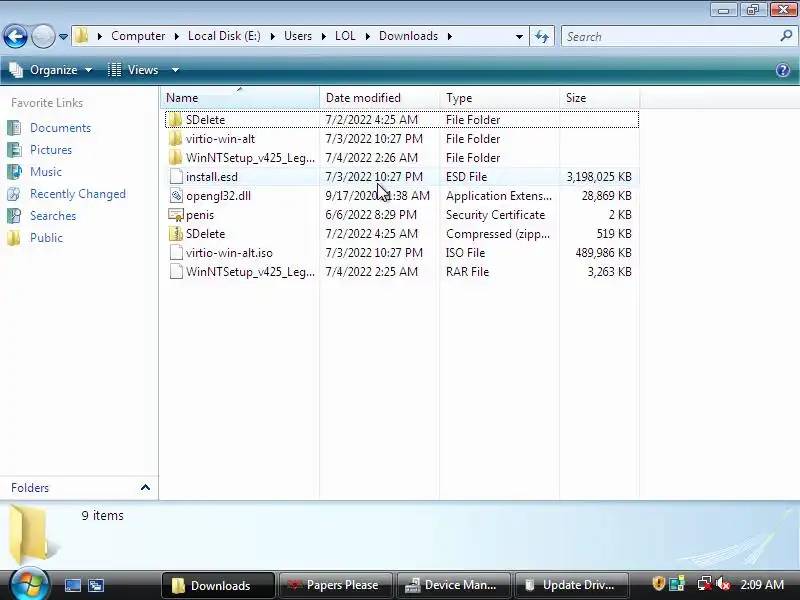Expand arrow between Computer and Local Disk

177,36
